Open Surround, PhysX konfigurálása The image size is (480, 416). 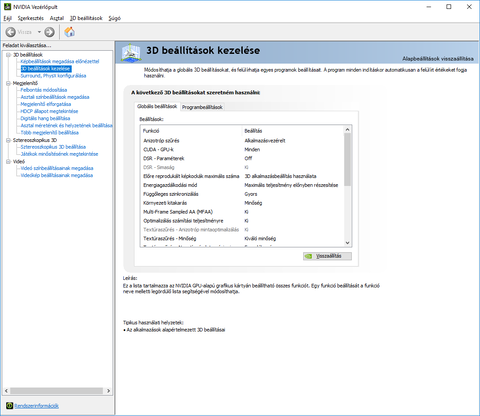tap(53, 76)
